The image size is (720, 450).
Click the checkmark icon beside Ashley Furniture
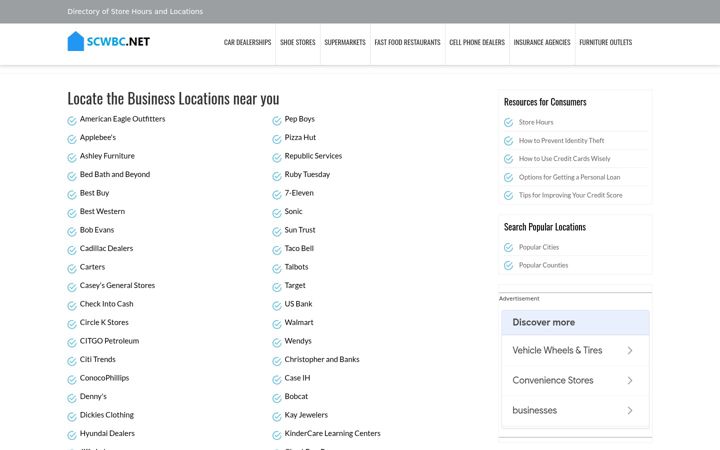click(x=72, y=158)
